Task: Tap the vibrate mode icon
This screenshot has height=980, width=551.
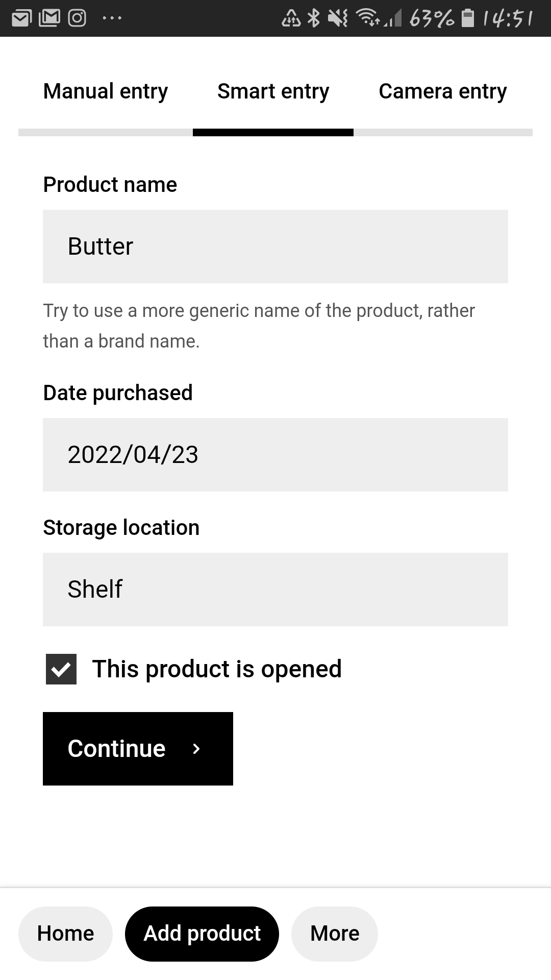Action: tap(338, 18)
